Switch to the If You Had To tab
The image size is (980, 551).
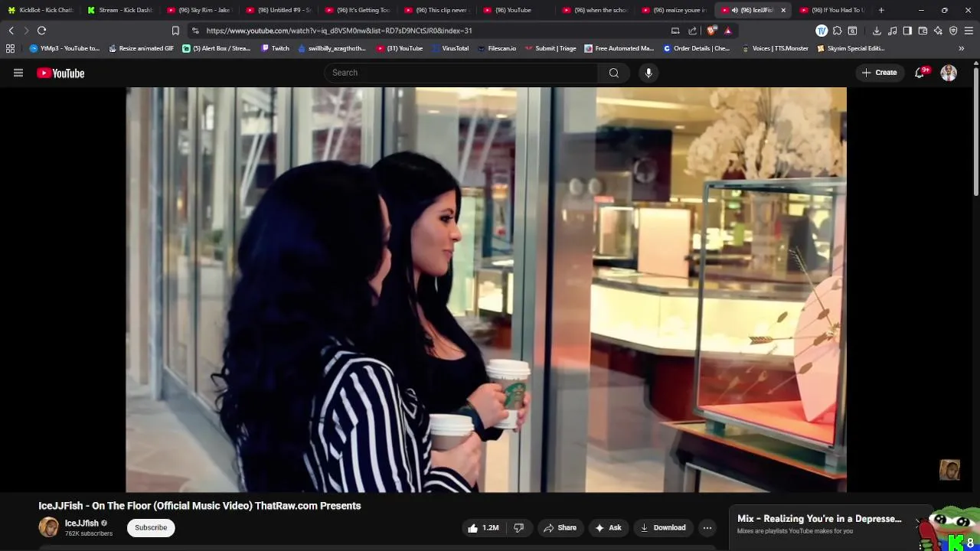point(832,10)
